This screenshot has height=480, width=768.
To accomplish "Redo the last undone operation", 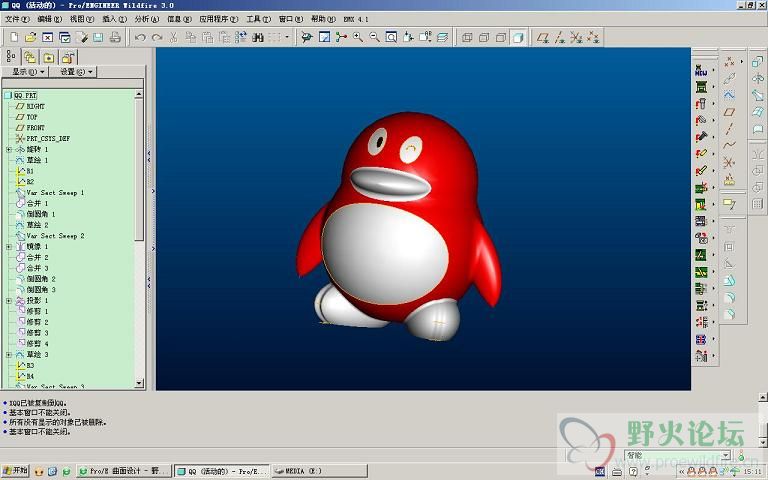I will (157, 37).
